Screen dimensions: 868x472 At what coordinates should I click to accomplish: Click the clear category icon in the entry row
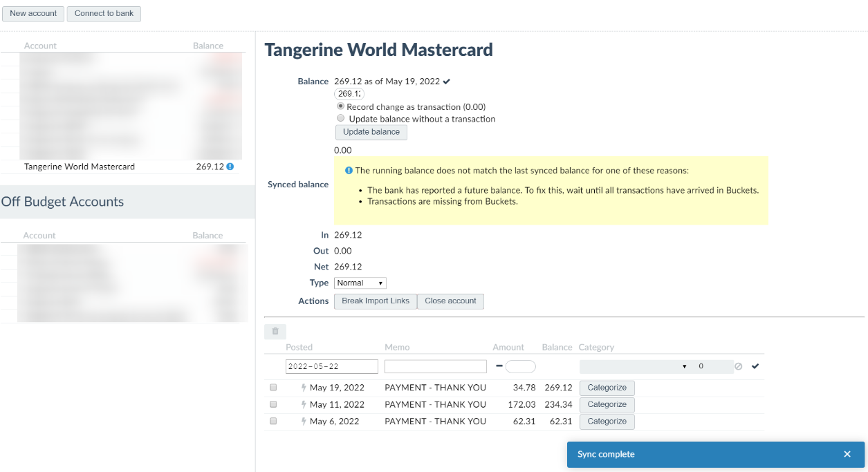[737, 366]
